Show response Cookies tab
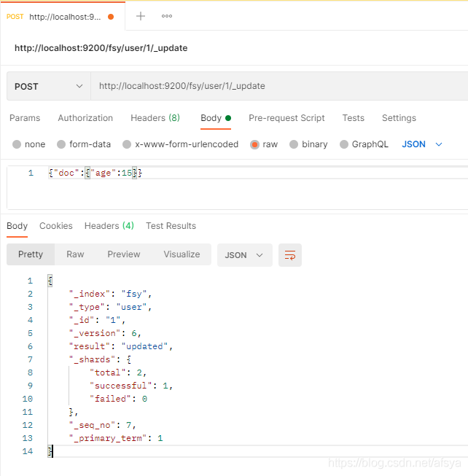 (x=56, y=226)
